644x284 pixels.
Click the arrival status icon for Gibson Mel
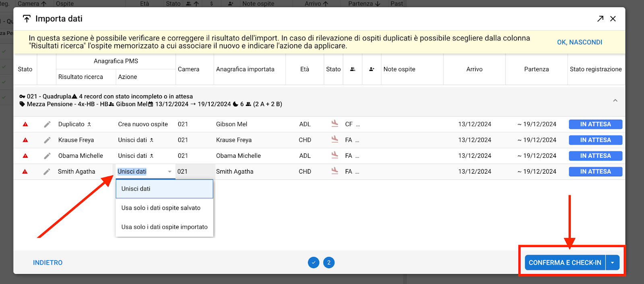click(x=334, y=124)
